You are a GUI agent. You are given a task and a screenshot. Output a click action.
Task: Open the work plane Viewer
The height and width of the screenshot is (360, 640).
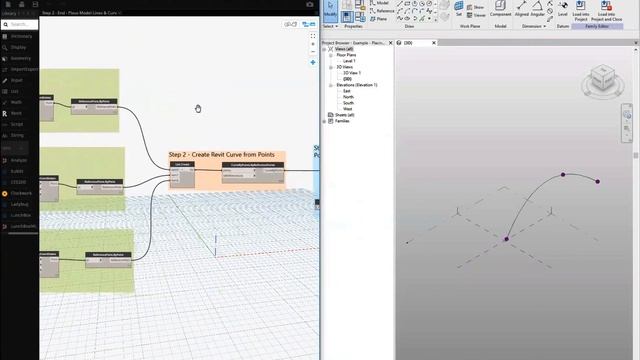point(476,15)
